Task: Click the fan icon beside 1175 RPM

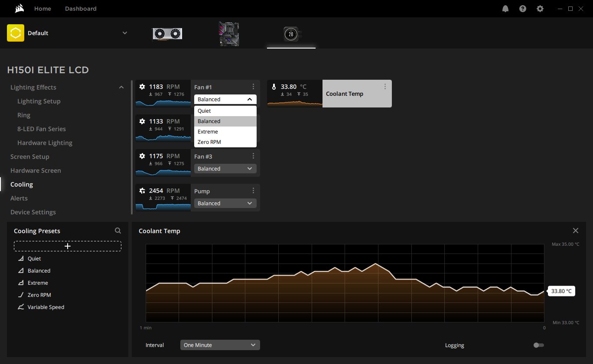Action: click(x=142, y=156)
